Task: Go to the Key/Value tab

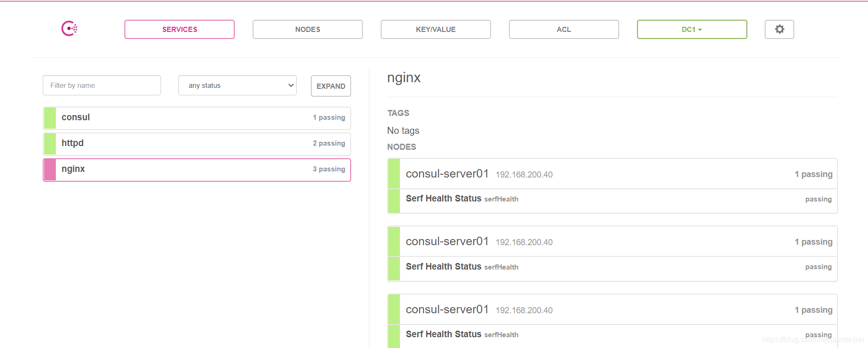Action: click(436, 29)
